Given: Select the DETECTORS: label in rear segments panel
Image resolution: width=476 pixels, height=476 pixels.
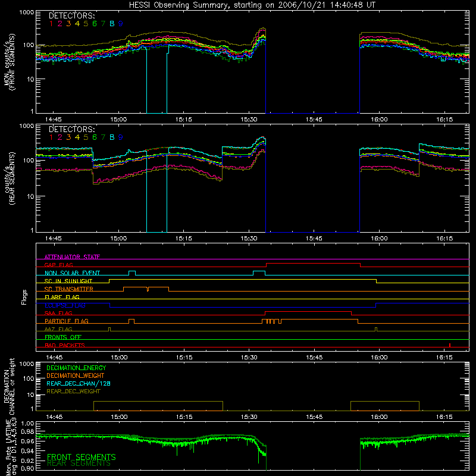Looking at the screenshot, I should tap(72, 130).
